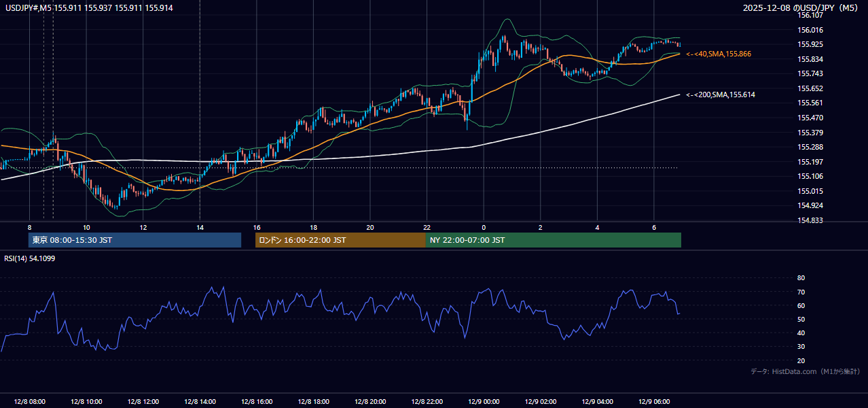This screenshot has height=408, width=868.
Task: Click the 12/8 10:00 time label
Action: tap(86, 402)
